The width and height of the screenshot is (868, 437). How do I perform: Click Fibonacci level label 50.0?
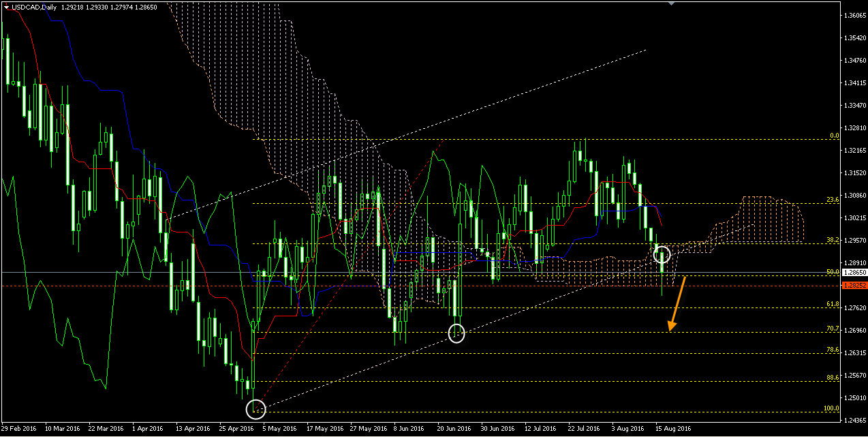833,271
